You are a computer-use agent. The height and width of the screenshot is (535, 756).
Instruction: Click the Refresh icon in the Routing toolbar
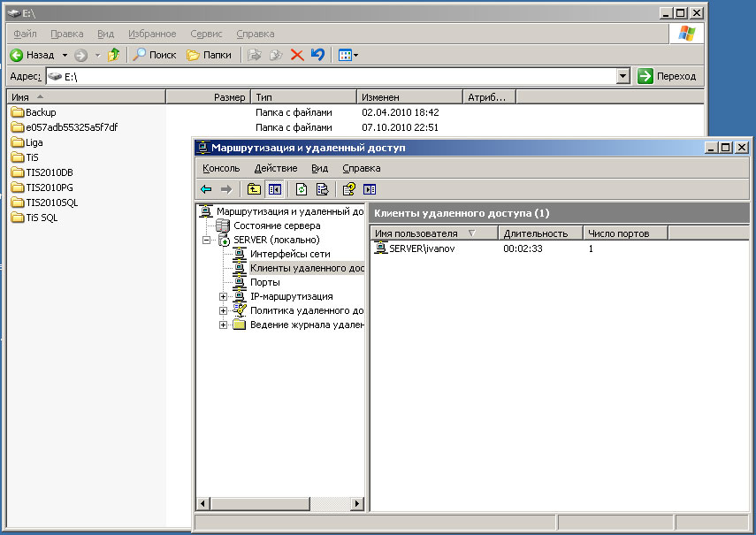click(302, 188)
